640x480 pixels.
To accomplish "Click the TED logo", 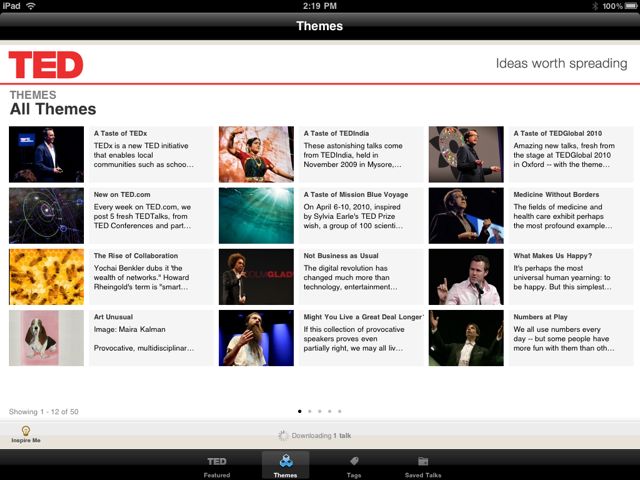I will coord(46,64).
